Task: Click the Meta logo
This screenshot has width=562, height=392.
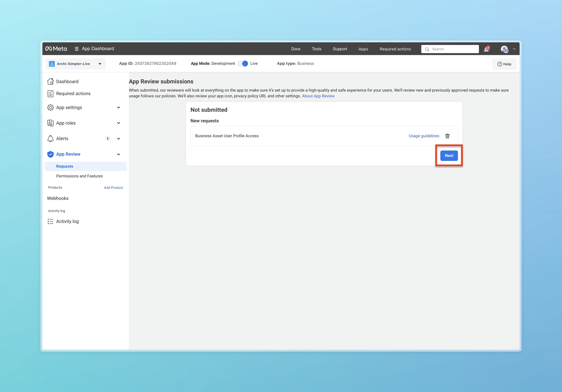Action: click(x=56, y=49)
